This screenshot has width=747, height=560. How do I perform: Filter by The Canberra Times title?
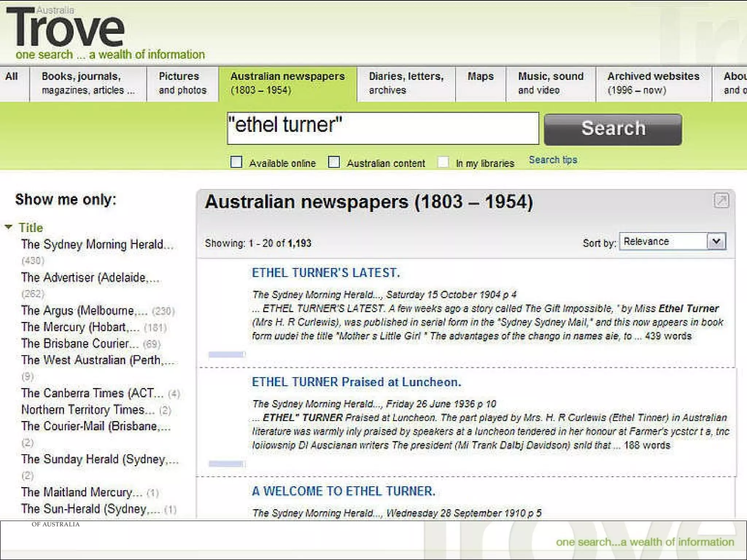(x=92, y=393)
